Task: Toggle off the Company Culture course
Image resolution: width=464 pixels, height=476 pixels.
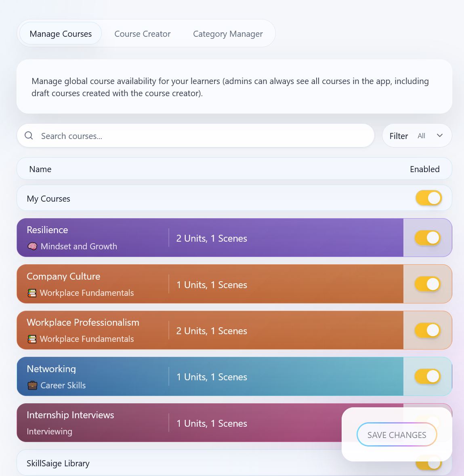Action: (428, 284)
